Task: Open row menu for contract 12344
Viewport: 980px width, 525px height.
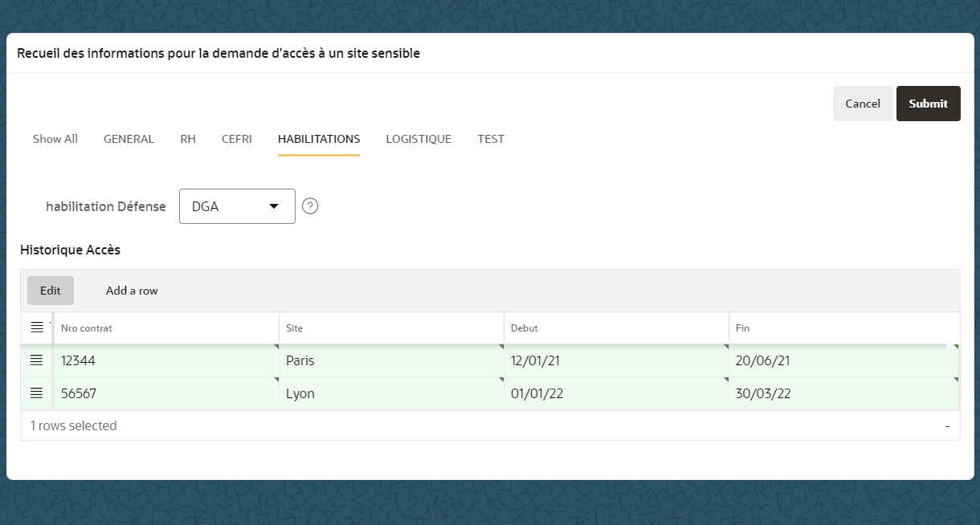Action: coord(36,360)
